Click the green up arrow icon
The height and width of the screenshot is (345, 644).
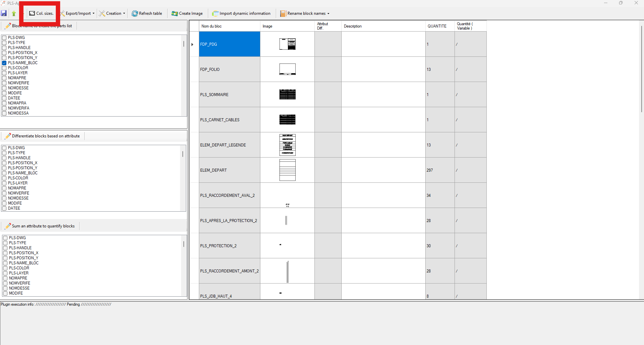14,13
